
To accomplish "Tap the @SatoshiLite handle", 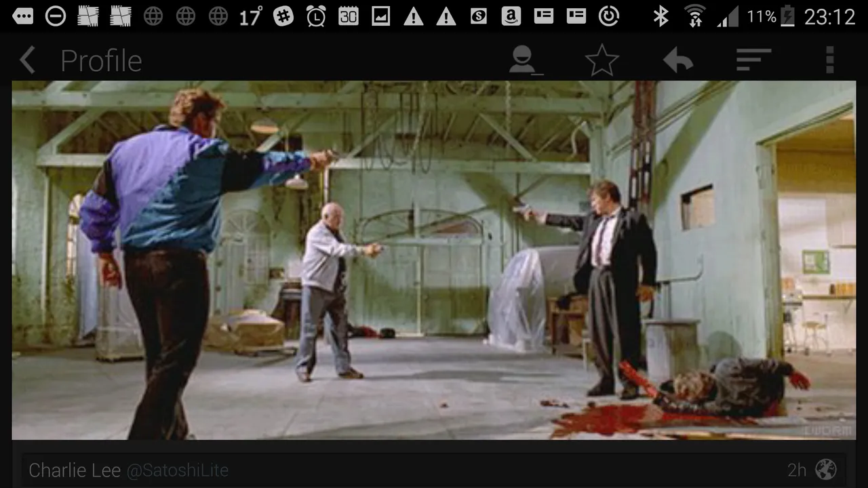I will click(x=178, y=470).
